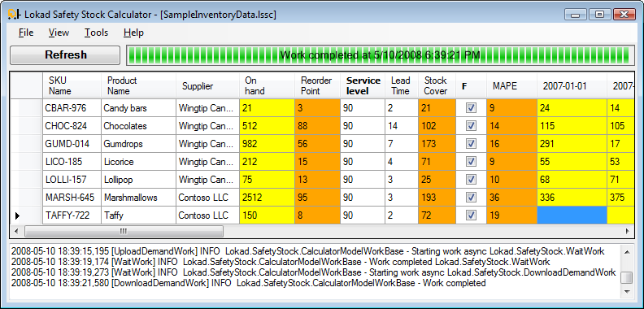The width and height of the screenshot is (644, 309).
Task: Click the log panel scroll-down arrow
Action: [x=626, y=291]
